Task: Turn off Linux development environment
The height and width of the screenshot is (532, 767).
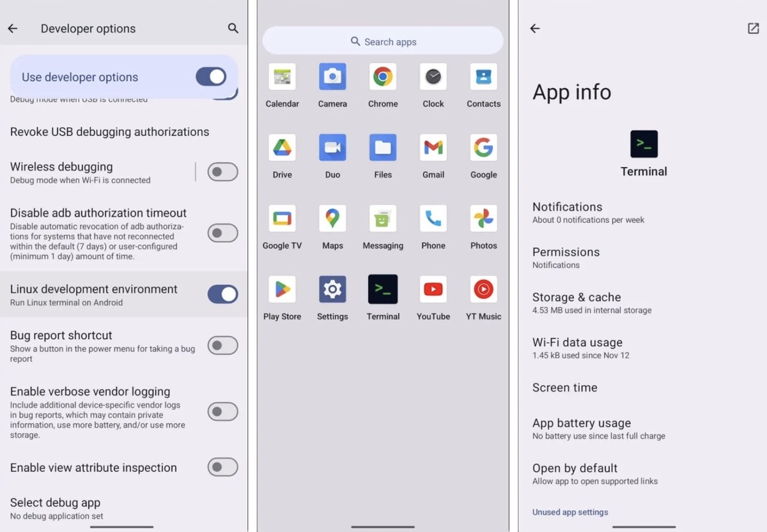Action: [222, 294]
